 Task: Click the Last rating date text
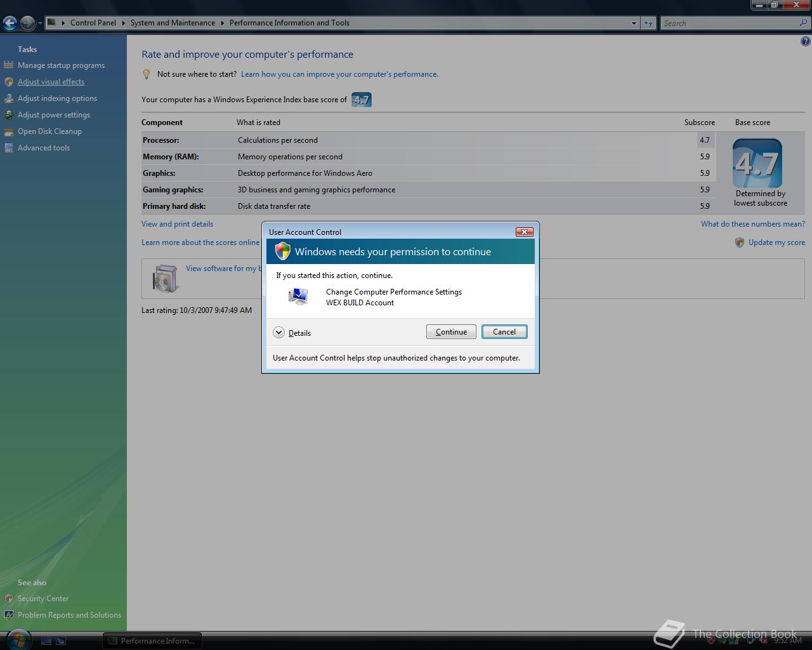[x=197, y=310]
